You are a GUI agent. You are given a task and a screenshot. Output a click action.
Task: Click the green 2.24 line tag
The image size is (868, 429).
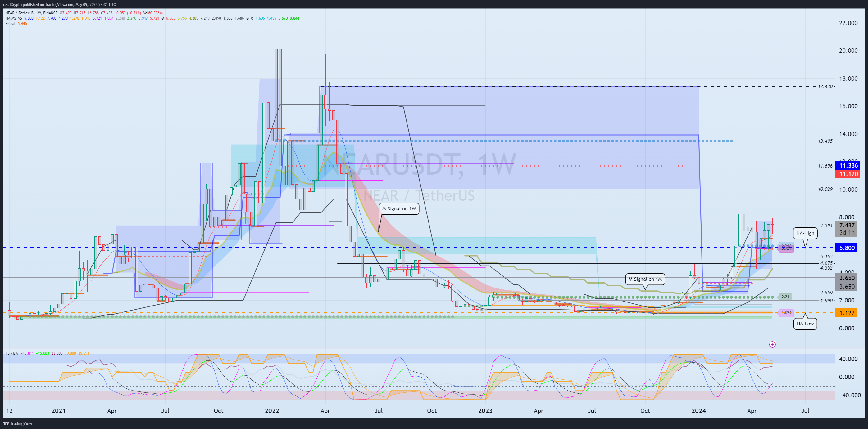point(785,297)
